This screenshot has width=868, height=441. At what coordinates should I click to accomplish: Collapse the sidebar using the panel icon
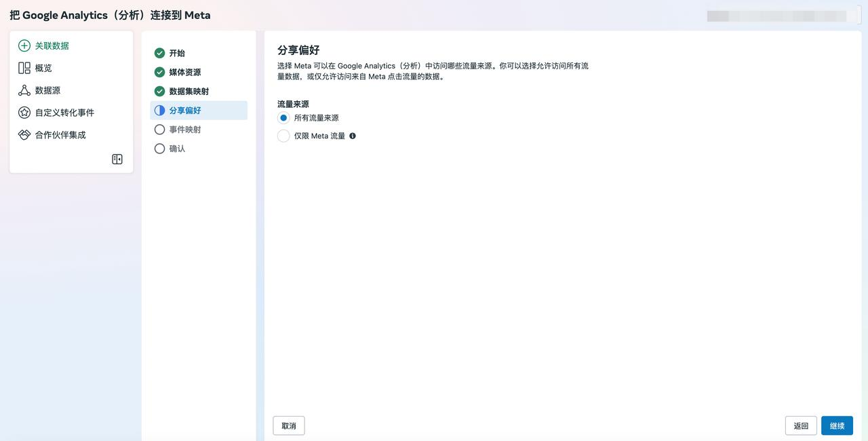(x=117, y=159)
